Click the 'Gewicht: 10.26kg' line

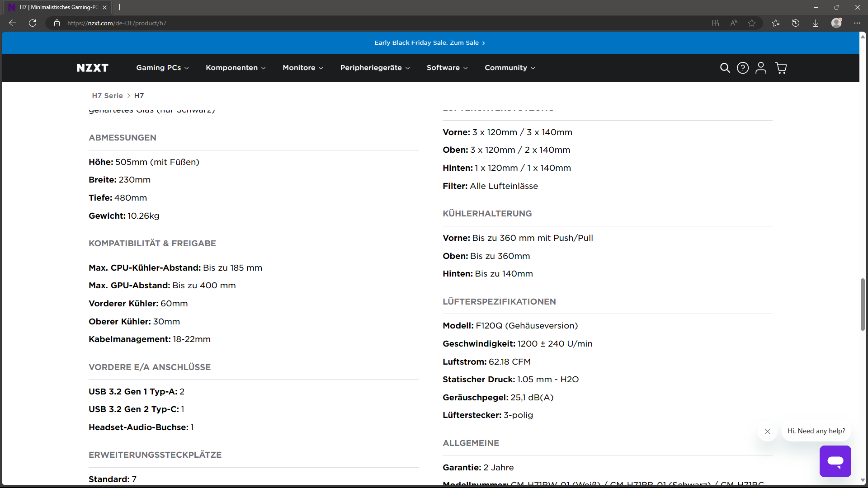124,216
